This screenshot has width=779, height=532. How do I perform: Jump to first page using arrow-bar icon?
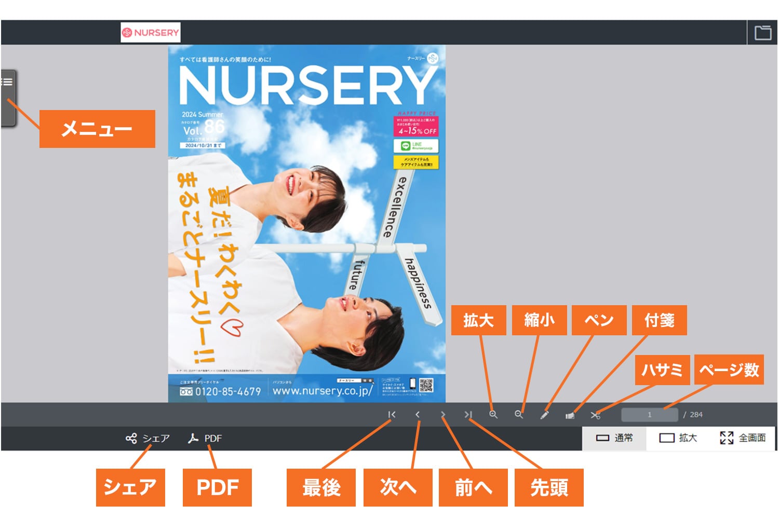pyautogui.click(x=468, y=414)
